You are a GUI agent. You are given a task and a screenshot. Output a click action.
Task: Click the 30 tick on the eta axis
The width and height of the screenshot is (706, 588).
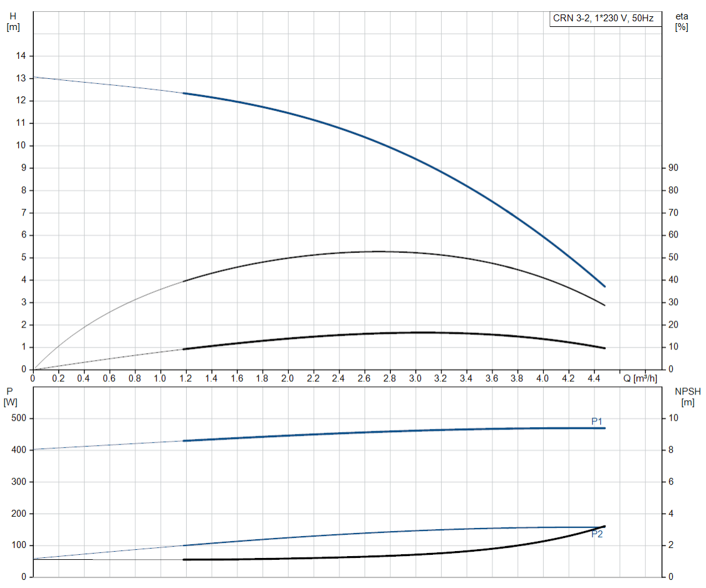click(673, 302)
